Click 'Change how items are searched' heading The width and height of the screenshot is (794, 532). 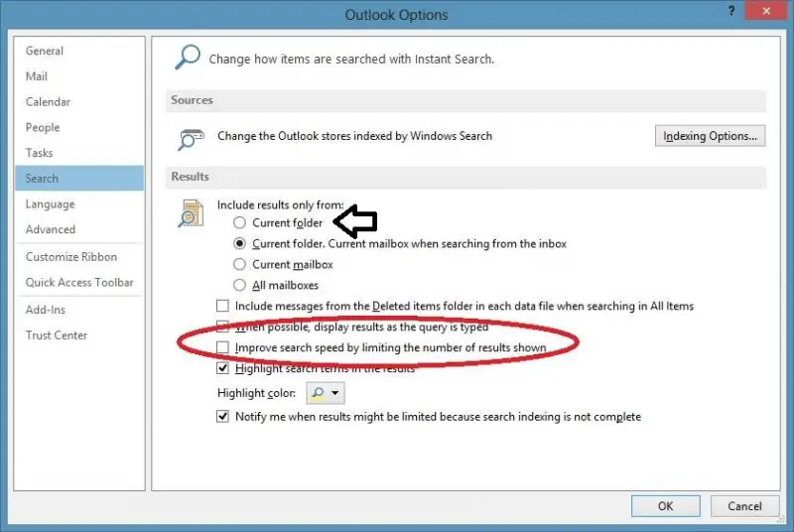point(351,60)
